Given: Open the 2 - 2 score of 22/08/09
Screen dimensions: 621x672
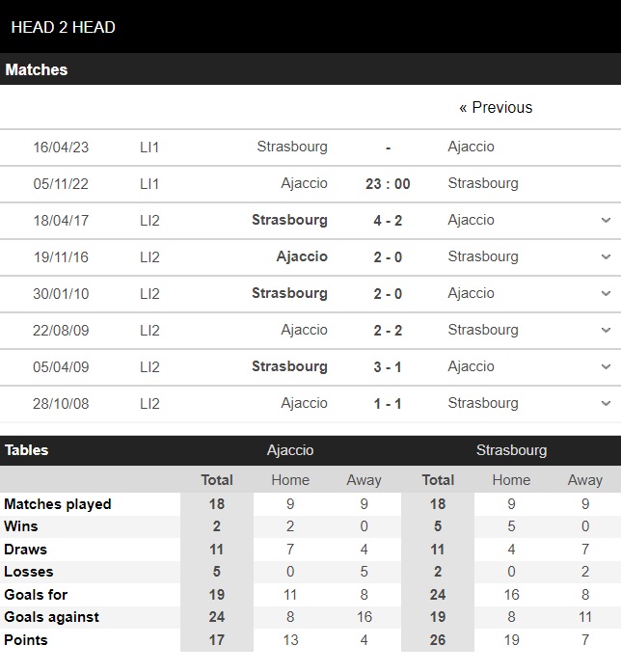Looking at the screenshot, I should click(x=388, y=331).
